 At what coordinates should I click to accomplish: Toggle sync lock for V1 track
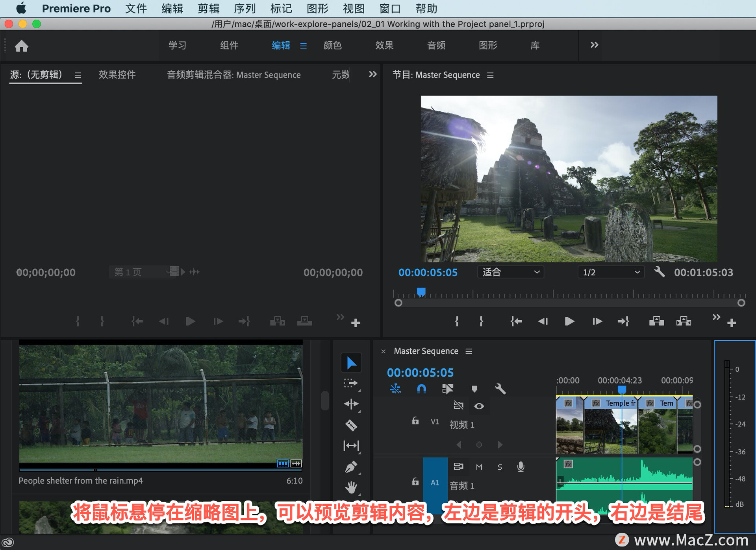459,406
